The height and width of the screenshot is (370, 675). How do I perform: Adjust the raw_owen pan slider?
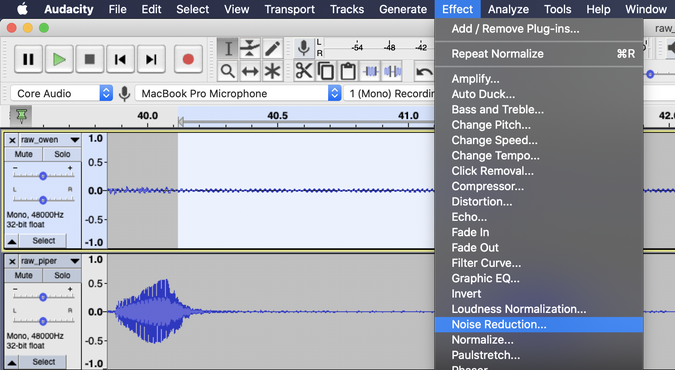coord(43,200)
